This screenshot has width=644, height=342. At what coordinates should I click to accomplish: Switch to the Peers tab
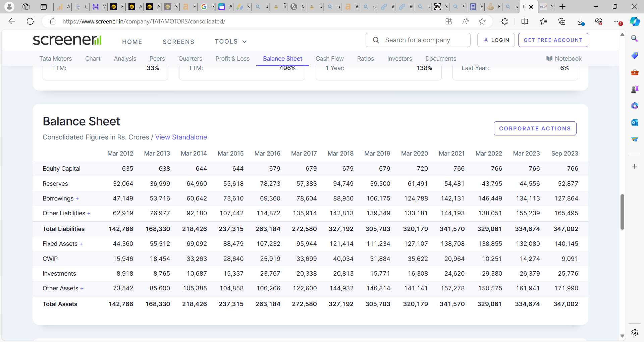157,59
